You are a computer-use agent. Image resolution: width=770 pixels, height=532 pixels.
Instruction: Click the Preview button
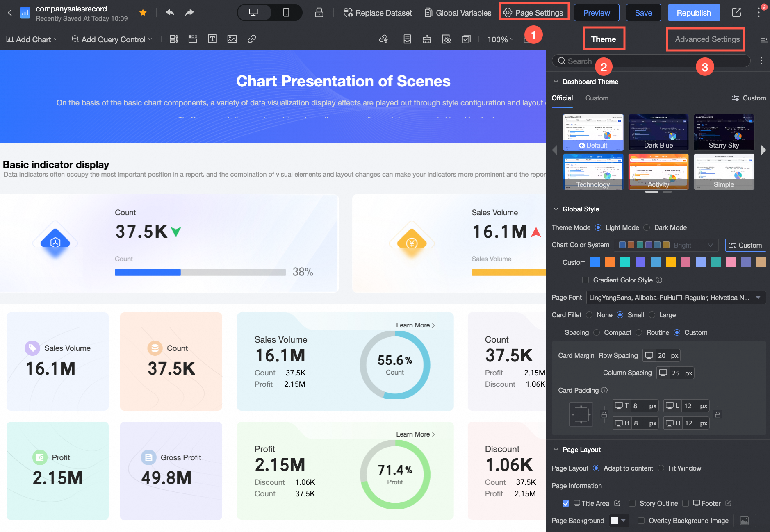click(597, 13)
